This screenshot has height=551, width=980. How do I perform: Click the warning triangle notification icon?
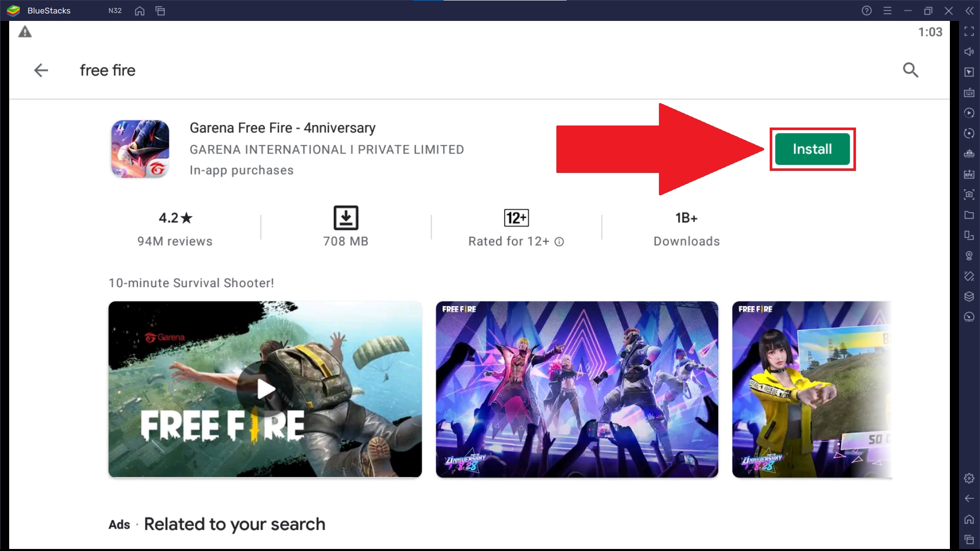tap(25, 32)
